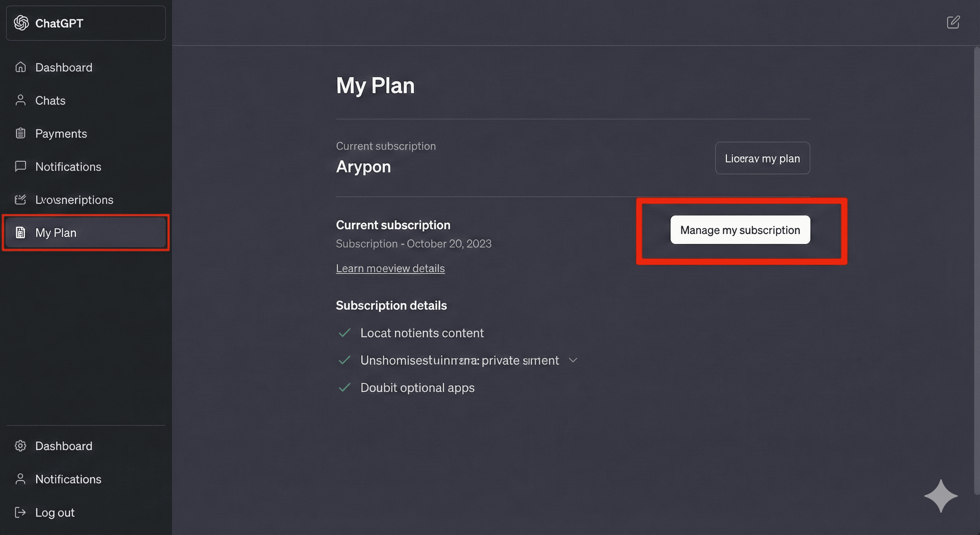Click the clipboard icon beside Payments

point(21,133)
